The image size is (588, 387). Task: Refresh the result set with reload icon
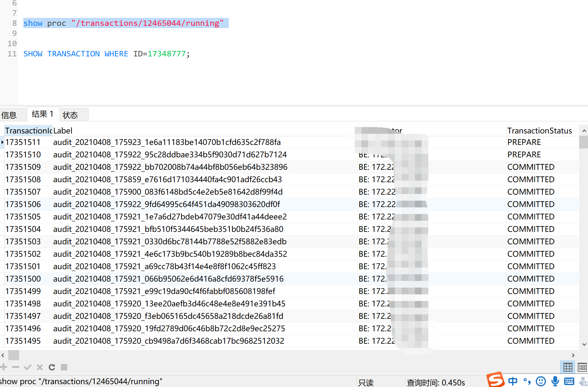tap(52, 367)
